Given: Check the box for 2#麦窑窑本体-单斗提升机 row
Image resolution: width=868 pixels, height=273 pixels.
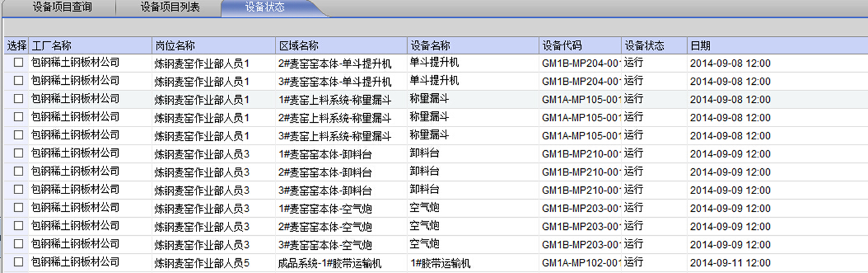Looking at the screenshot, I should click(19, 63).
